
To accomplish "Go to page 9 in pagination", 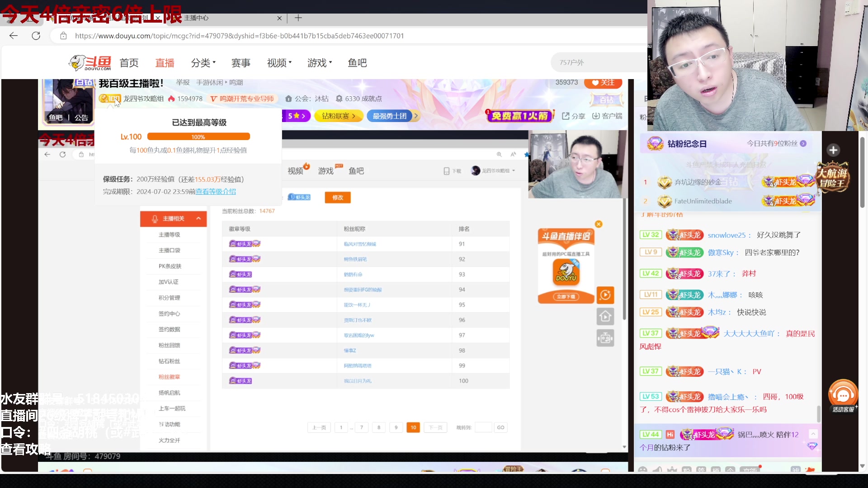I will (396, 427).
